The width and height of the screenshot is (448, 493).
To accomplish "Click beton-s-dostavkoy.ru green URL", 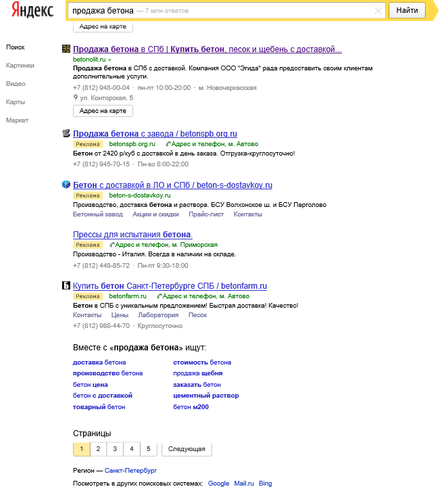I will (x=140, y=195).
